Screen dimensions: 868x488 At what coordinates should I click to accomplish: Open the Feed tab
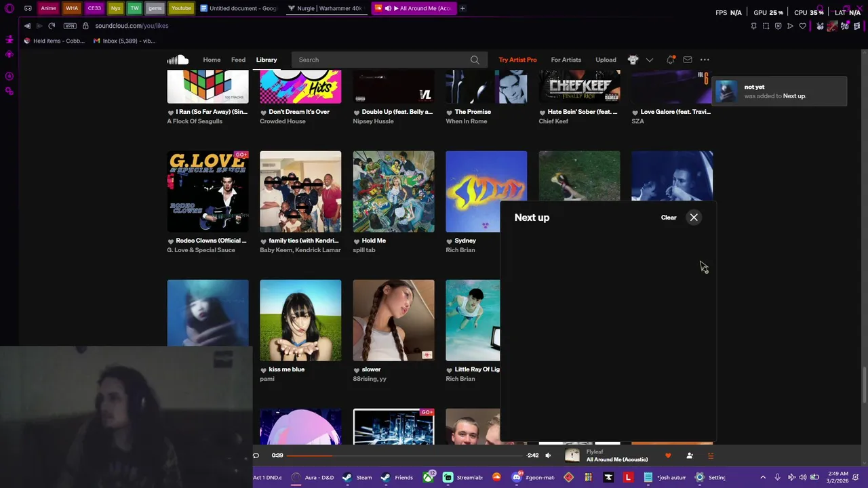[x=238, y=60]
